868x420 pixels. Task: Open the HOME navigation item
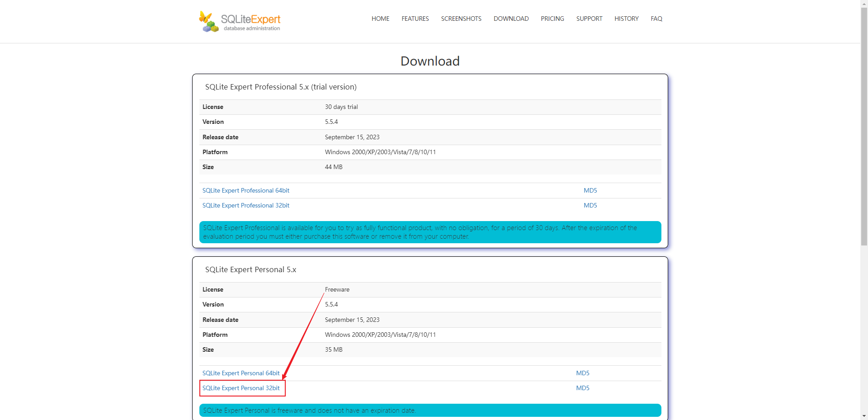[380, 19]
